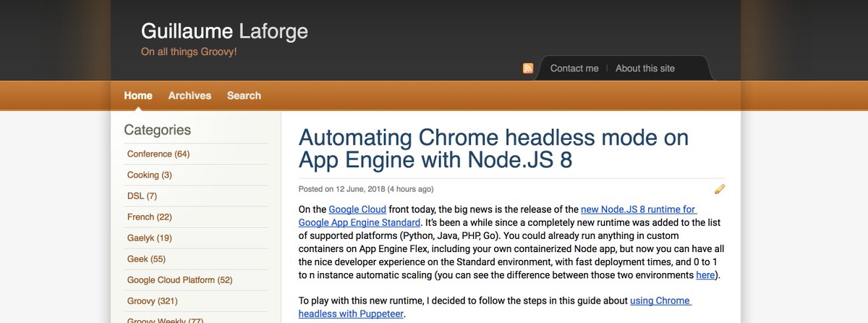Open About this site link
868x323 pixels.
tap(645, 68)
